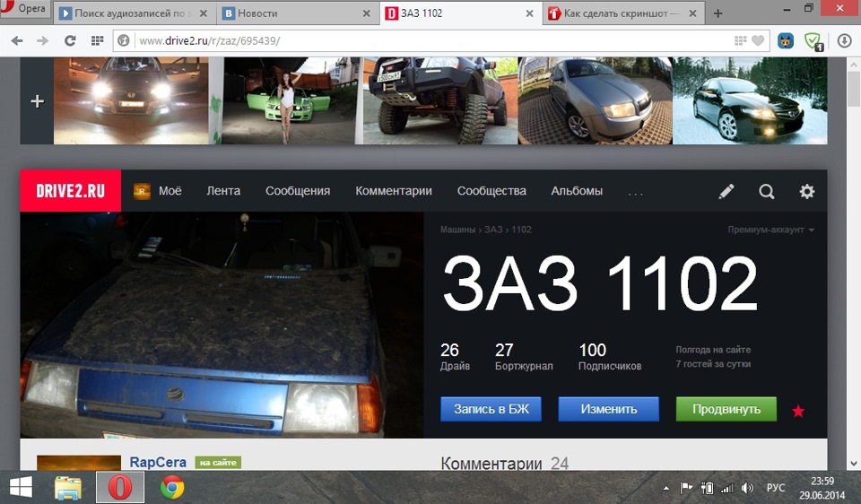Open the Windows Start button
The image size is (861, 504).
21,488
